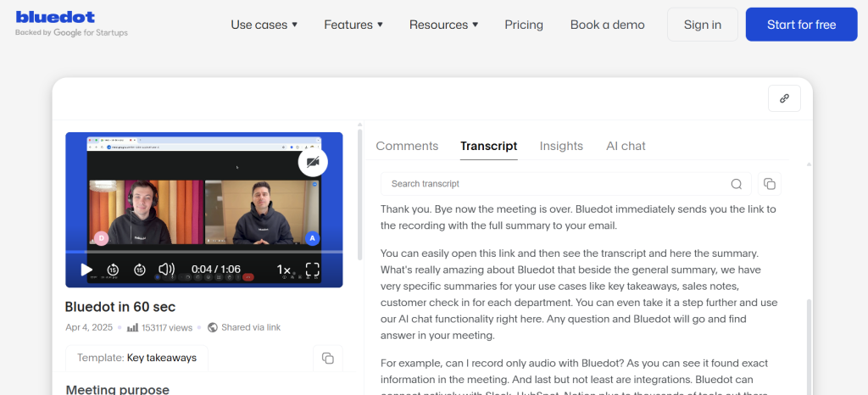
Task: Open the AI chat tab
Action: tap(626, 146)
